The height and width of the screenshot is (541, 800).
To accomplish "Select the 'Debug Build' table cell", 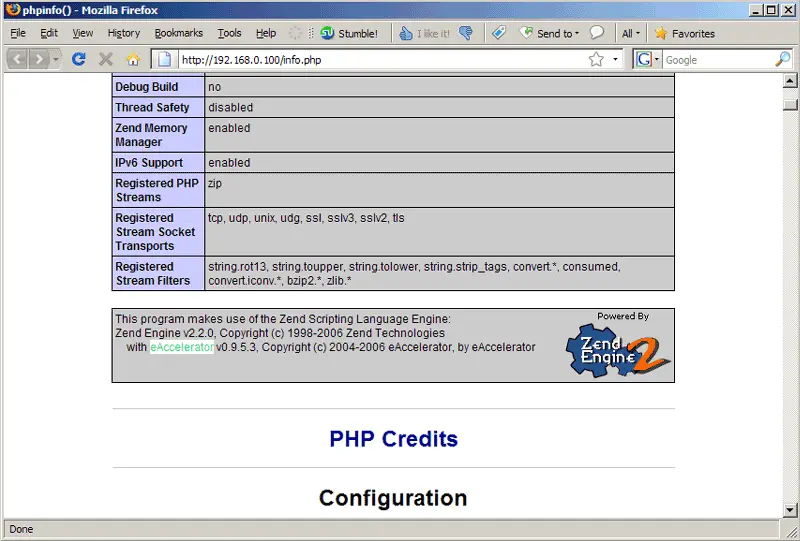I will point(158,87).
